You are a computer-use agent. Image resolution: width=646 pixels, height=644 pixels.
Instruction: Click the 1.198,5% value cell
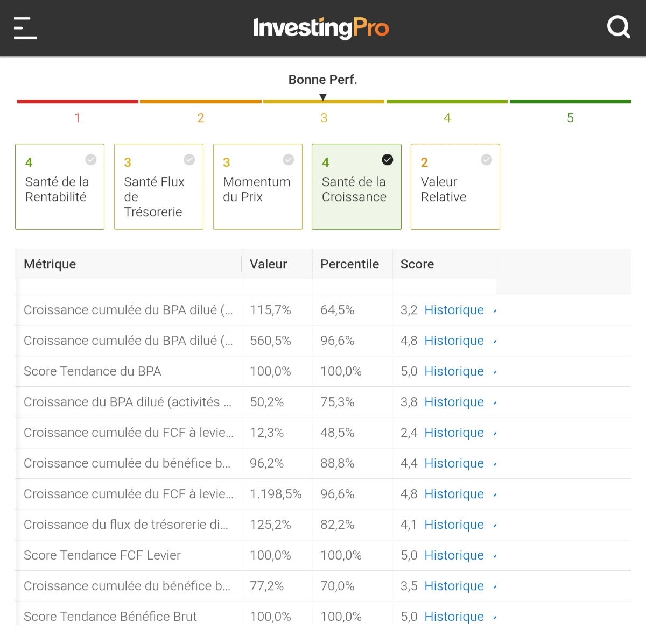[276, 494]
